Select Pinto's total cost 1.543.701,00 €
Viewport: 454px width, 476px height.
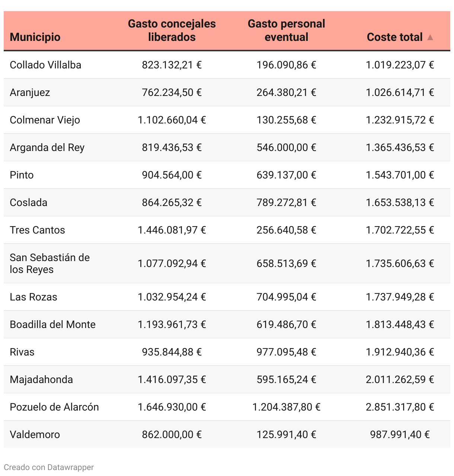(400, 175)
